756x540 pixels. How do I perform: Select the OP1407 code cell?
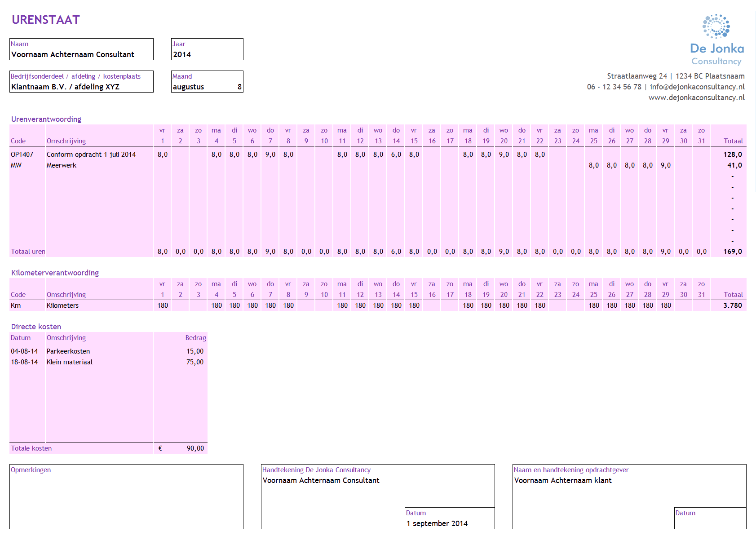pyautogui.click(x=22, y=155)
